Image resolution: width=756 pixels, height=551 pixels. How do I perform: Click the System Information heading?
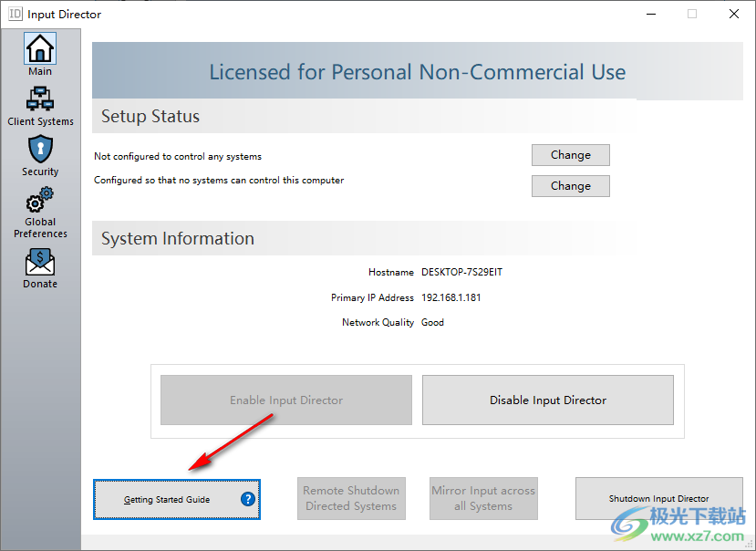click(x=178, y=238)
